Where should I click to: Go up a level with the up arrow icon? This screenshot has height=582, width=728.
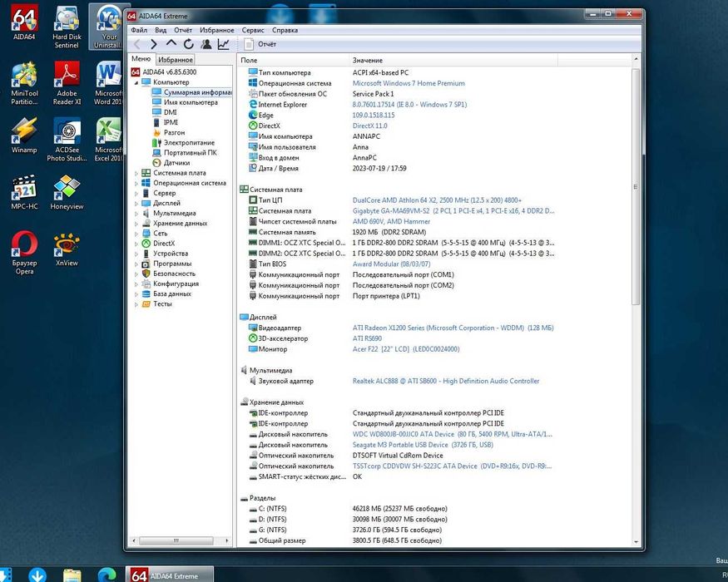click(x=171, y=43)
